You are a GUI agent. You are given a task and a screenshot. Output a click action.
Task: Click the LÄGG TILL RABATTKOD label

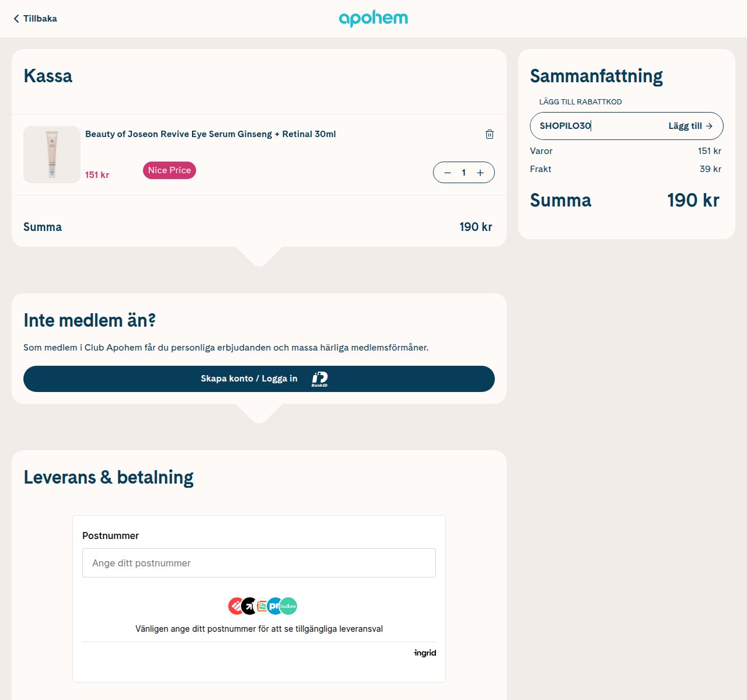pos(581,101)
